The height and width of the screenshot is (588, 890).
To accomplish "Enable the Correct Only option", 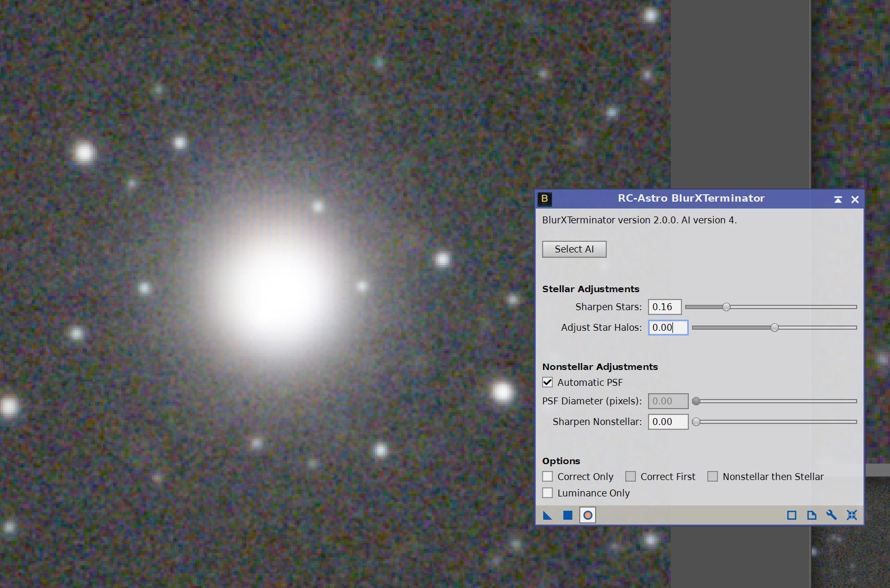I will [547, 476].
